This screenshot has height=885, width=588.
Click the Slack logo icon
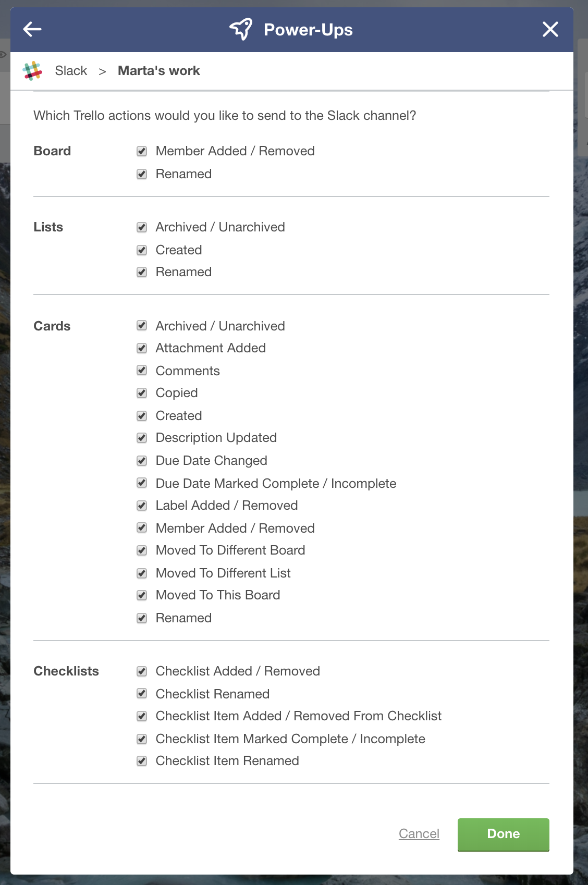pos(32,71)
